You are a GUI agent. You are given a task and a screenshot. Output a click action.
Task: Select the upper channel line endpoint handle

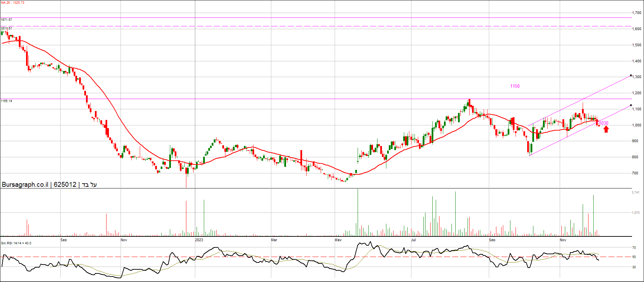(631, 75)
